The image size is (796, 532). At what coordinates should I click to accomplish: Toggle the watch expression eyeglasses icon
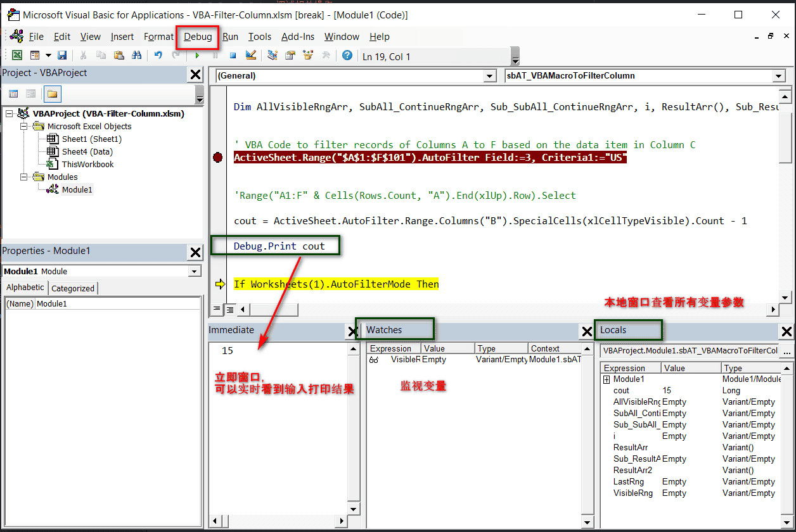click(x=373, y=358)
